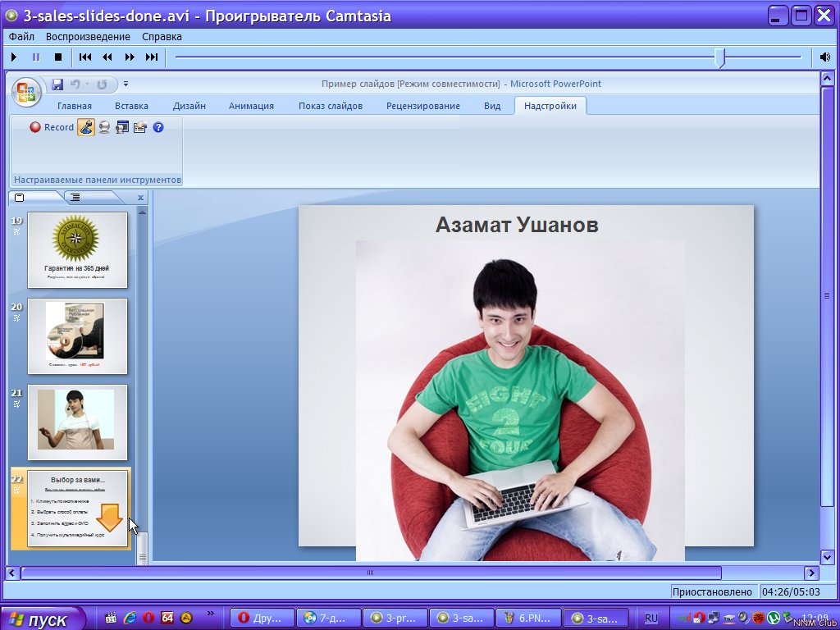Click the Camtasia Record button
The height and width of the screenshot is (630, 840).
[52, 127]
